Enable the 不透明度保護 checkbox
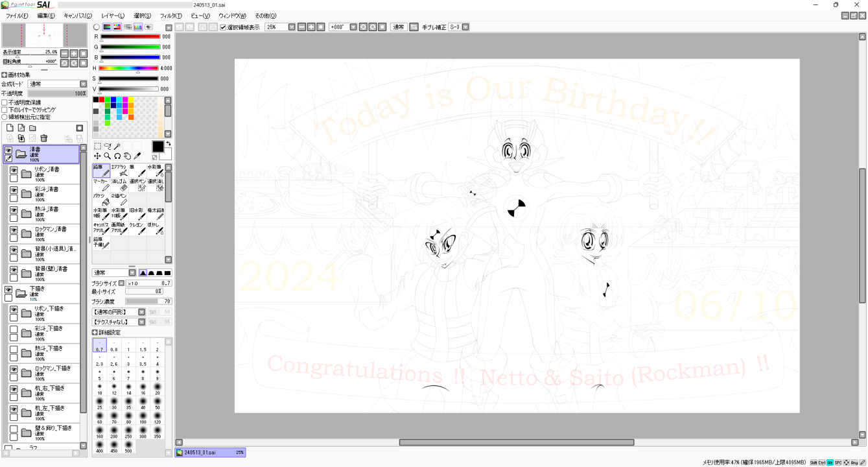The image size is (868, 467). point(5,102)
